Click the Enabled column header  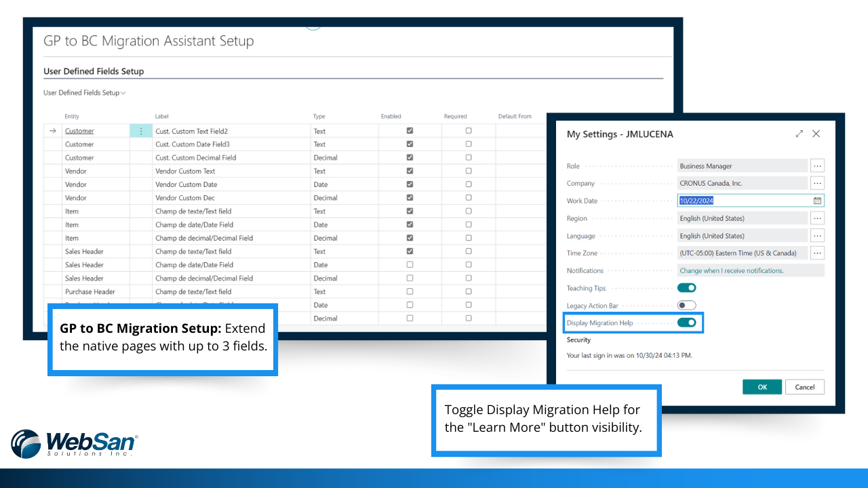coord(391,117)
